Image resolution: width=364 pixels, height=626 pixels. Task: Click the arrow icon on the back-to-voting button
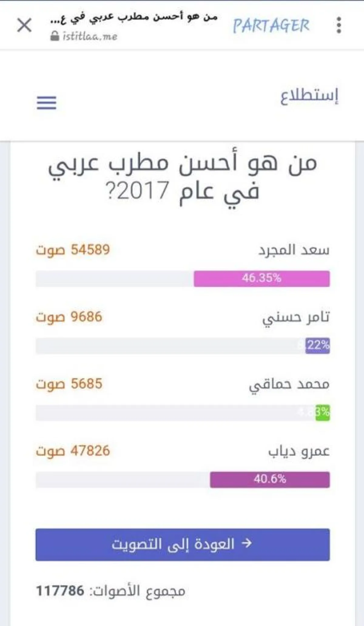pos(247,543)
